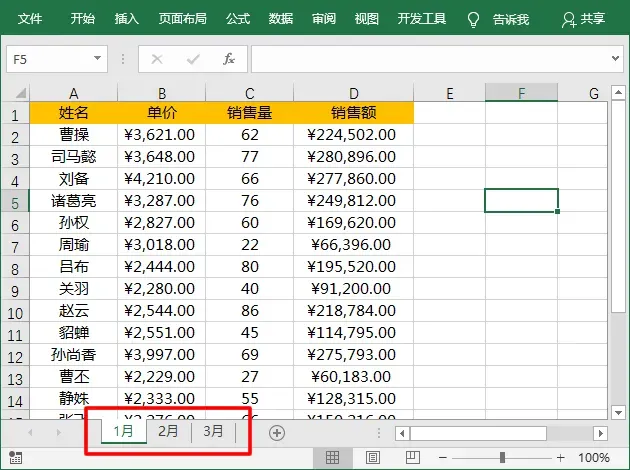Select the 3月 sheet tab
This screenshot has height=470, width=630.
pyautogui.click(x=213, y=431)
